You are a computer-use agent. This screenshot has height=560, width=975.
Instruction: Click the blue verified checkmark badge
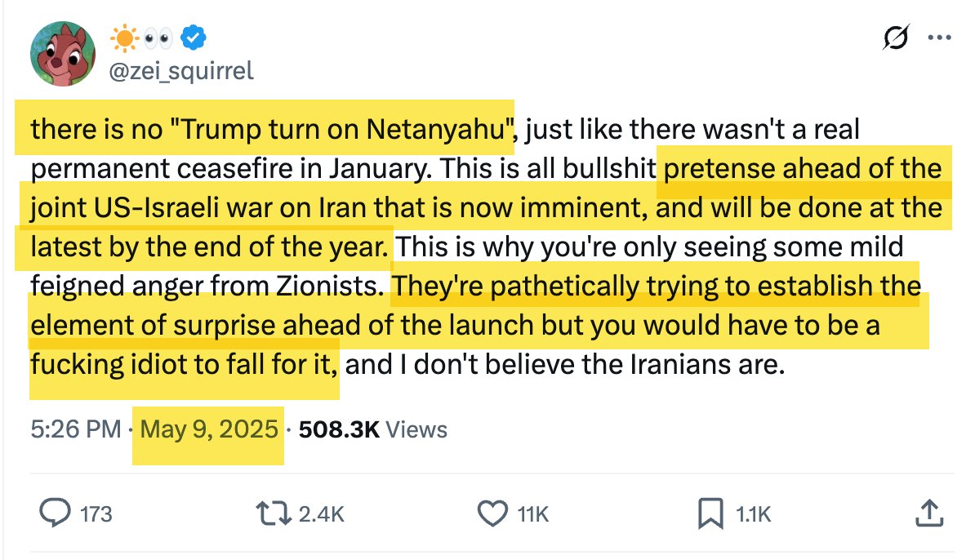[x=193, y=38]
